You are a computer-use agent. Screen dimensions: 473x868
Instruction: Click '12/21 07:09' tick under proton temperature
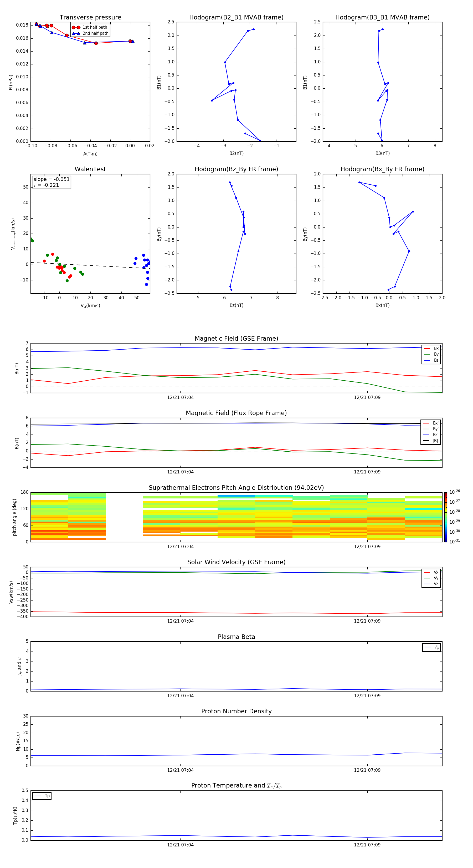367,845
